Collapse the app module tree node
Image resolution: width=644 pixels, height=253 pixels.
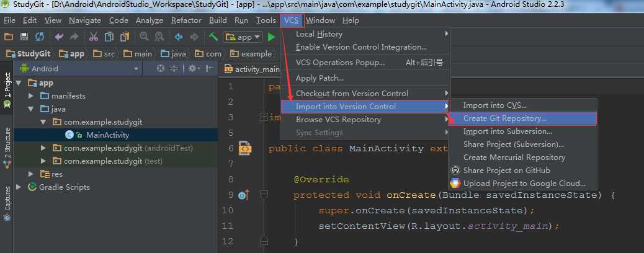click(x=18, y=83)
